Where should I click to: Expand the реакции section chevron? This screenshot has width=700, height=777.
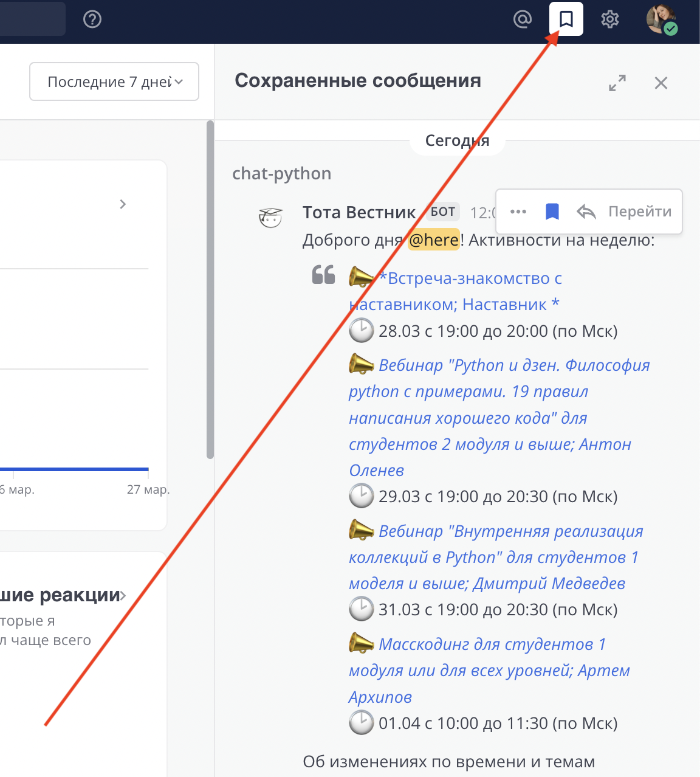click(123, 595)
